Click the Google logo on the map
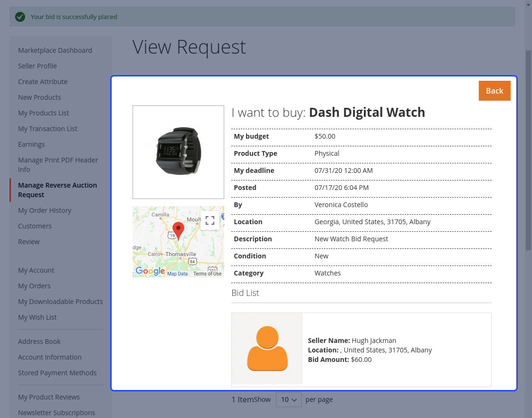The width and height of the screenshot is (532, 418). 150,271
